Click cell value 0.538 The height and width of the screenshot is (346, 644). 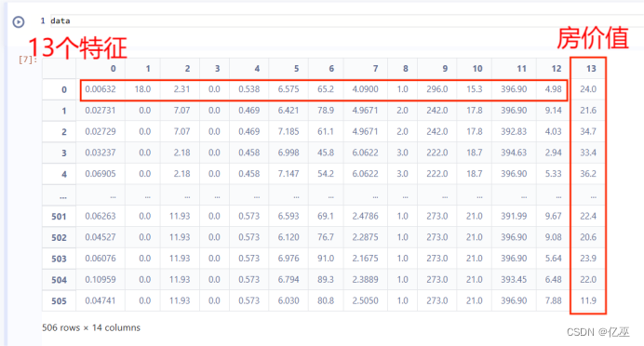(x=248, y=89)
